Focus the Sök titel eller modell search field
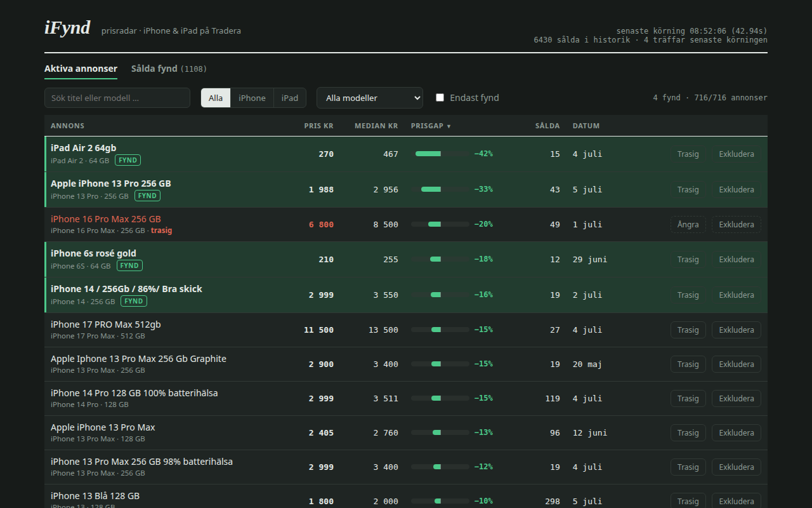 tap(117, 98)
